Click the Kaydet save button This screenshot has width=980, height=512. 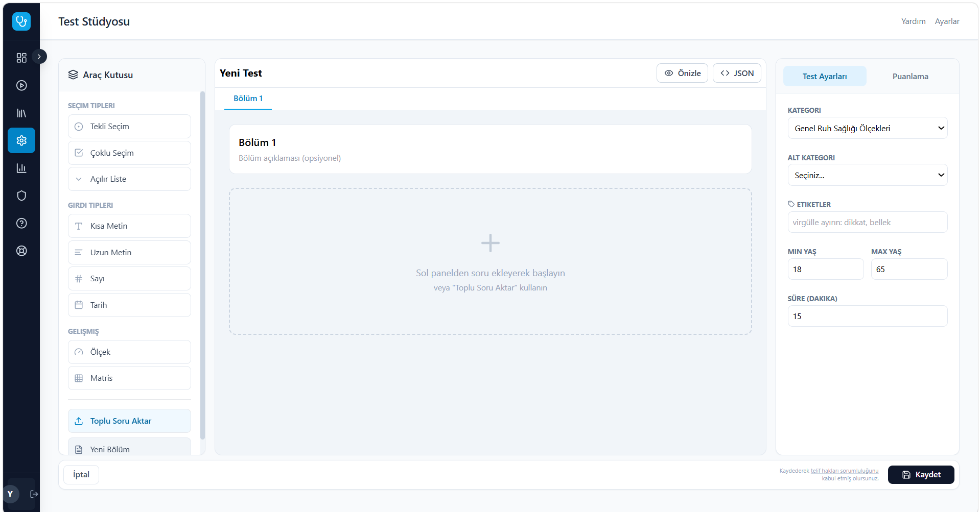(x=921, y=475)
